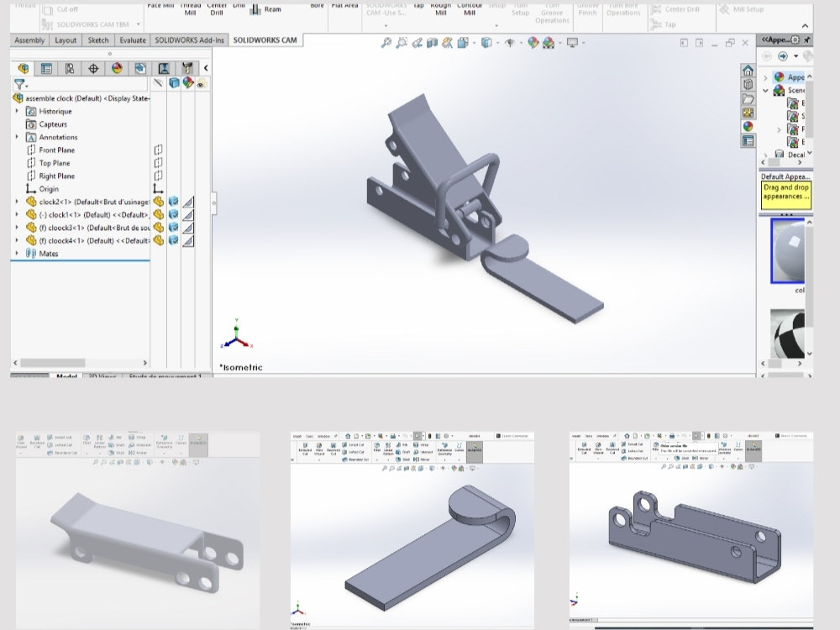Expand the Mates folder
The image size is (840, 630).
[x=15, y=253]
